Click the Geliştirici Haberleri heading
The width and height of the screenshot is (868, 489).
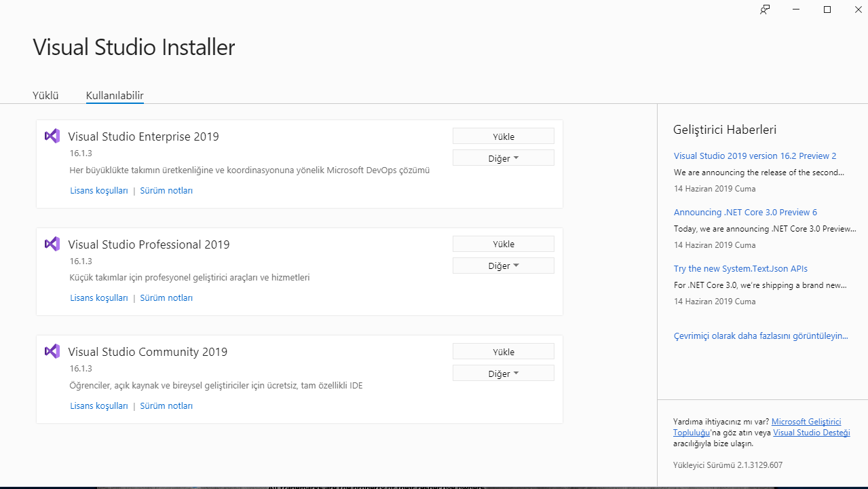(725, 130)
